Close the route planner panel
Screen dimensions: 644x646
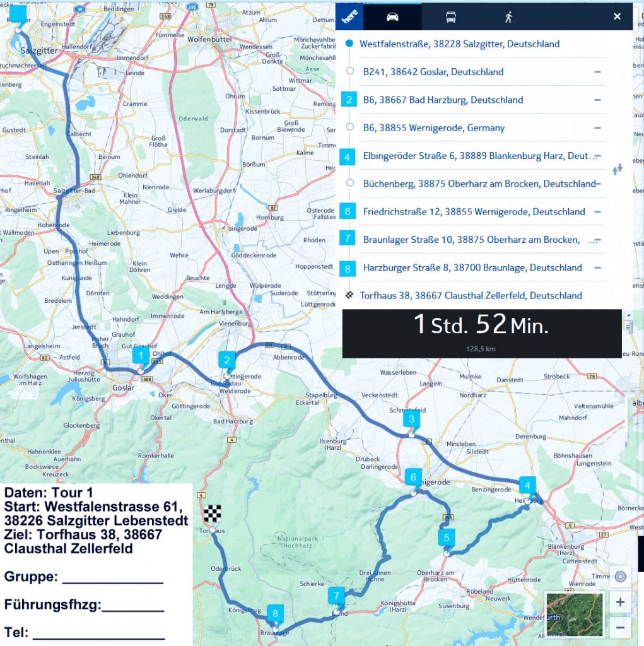point(617,16)
